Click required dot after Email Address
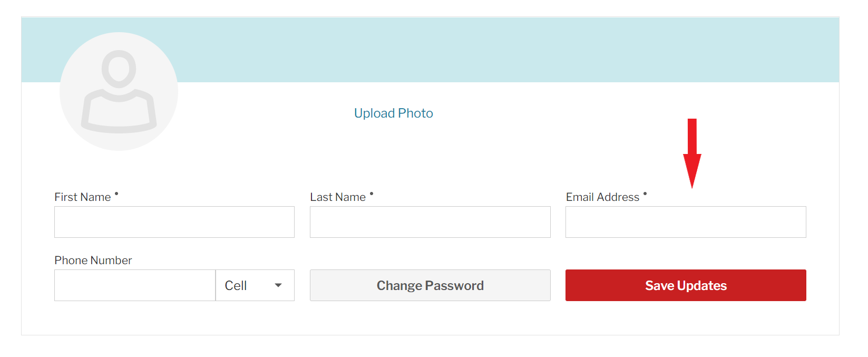 point(645,194)
